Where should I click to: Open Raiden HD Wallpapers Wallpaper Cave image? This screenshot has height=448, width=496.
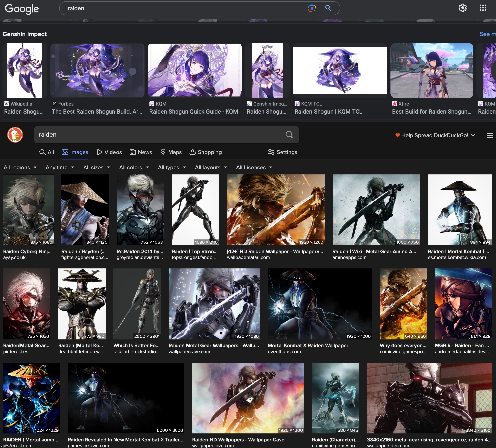point(248,398)
